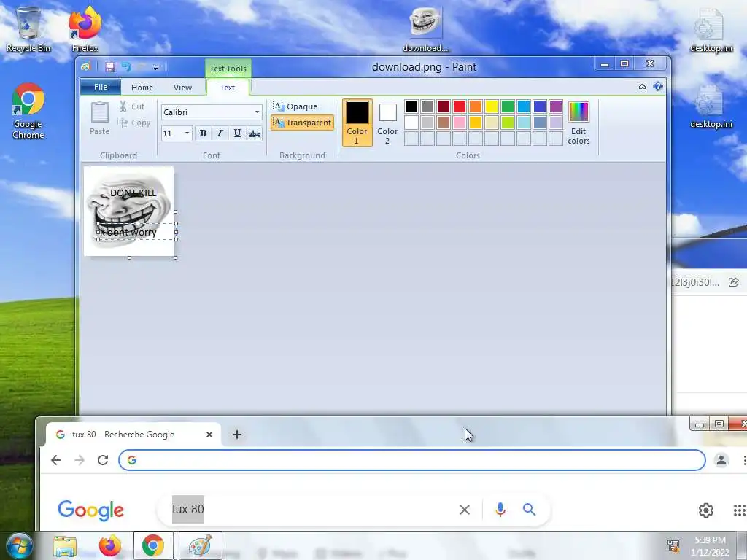Click the Undo arrow in Paint title bar
Image resolution: width=747 pixels, height=560 pixels.
click(x=125, y=67)
